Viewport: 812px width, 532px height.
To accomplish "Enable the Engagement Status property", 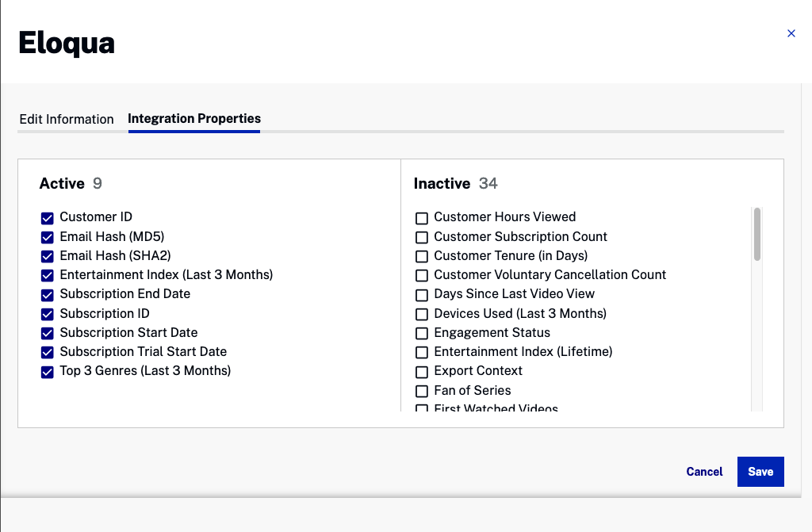I will (x=422, y=333).
